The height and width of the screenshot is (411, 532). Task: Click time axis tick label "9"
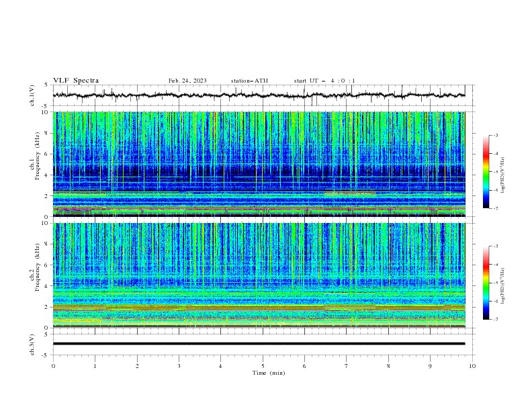coord(430,366)
